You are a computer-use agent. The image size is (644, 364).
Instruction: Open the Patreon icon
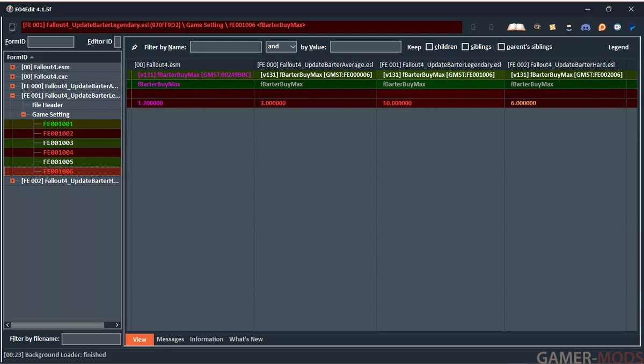[602, 27]
